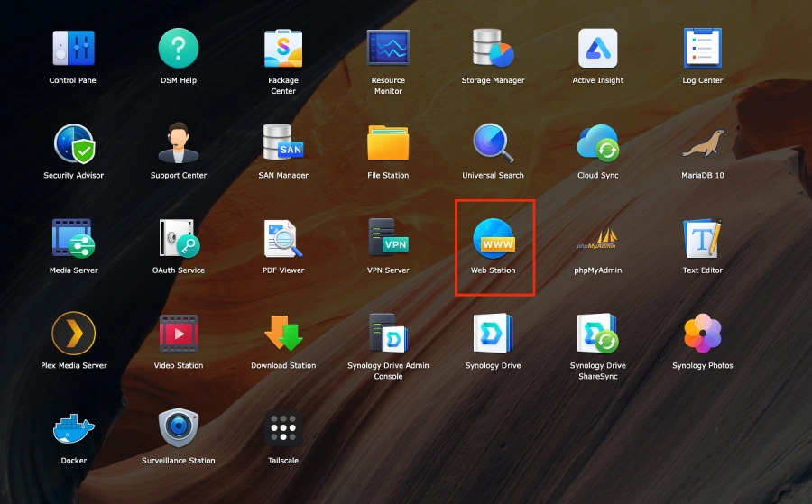
Task: Launch PDF Viewer
Action: 283,238
